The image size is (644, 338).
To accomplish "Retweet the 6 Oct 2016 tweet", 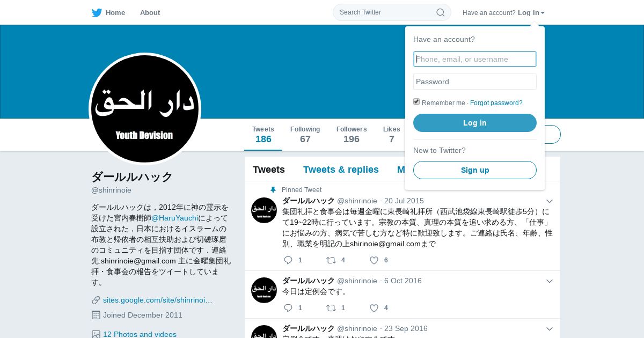I will click(331, 308).
